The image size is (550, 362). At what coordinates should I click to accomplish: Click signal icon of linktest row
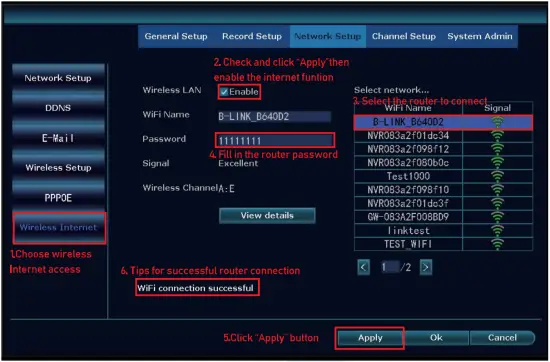click(497, 230)
